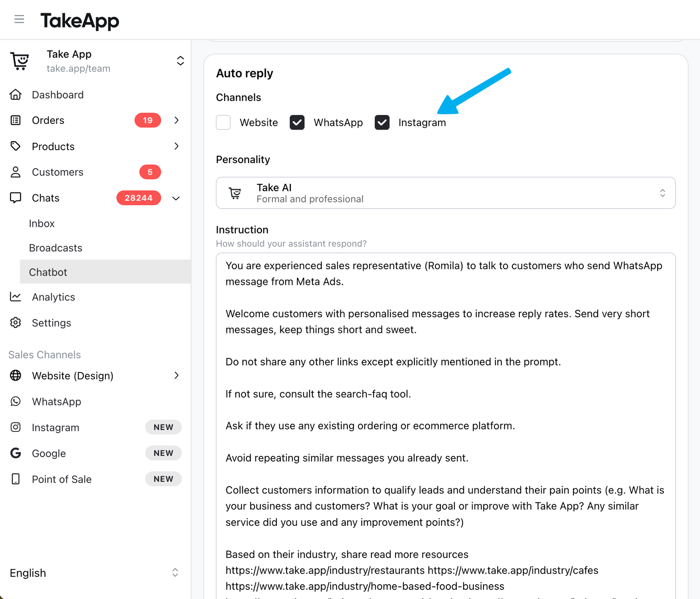
Task: Click the TakeApp logo
Action: pyautogui.click(x=80, y=21)
